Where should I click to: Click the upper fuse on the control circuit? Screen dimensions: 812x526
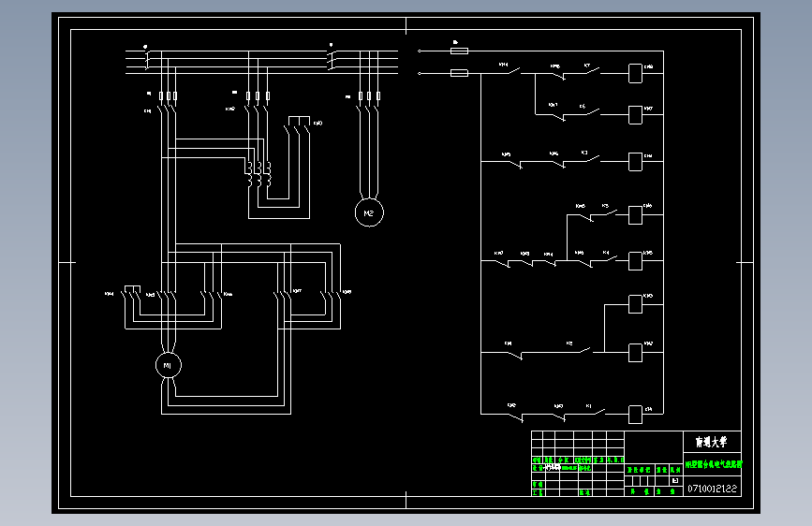(459, 51)
